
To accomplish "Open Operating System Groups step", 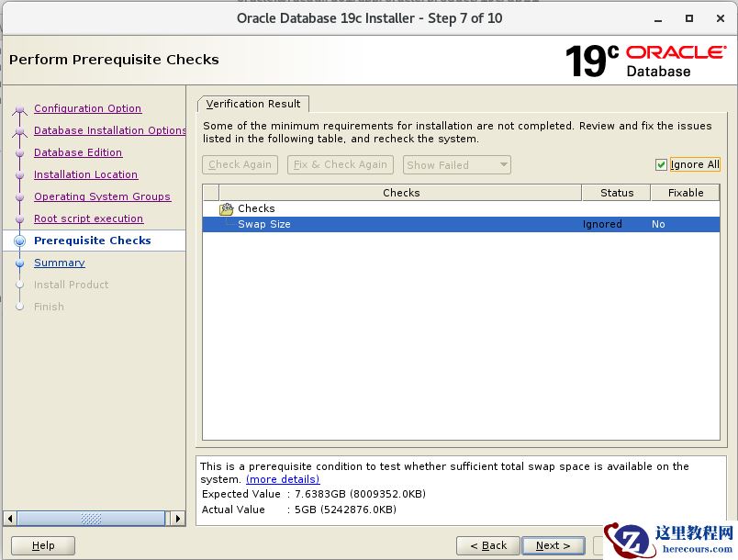I will tap(102, 196).
